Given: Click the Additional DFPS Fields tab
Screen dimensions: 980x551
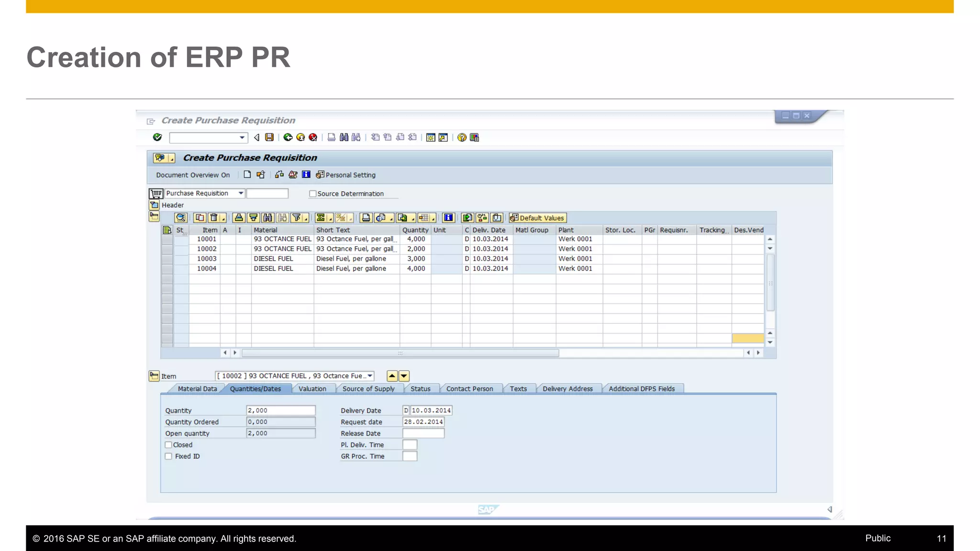Looking at the screenshot, I should pyautogui.click(x=642, y=389).
